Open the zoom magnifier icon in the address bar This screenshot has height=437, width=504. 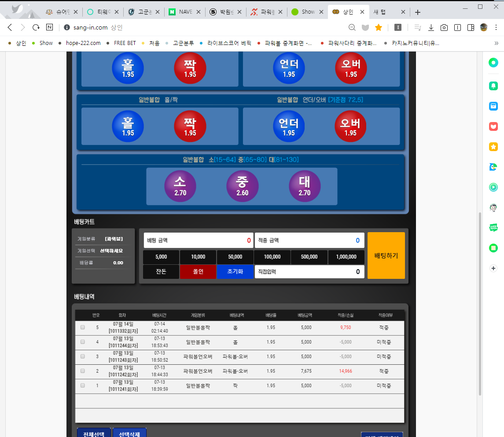[x=352, y=27]
